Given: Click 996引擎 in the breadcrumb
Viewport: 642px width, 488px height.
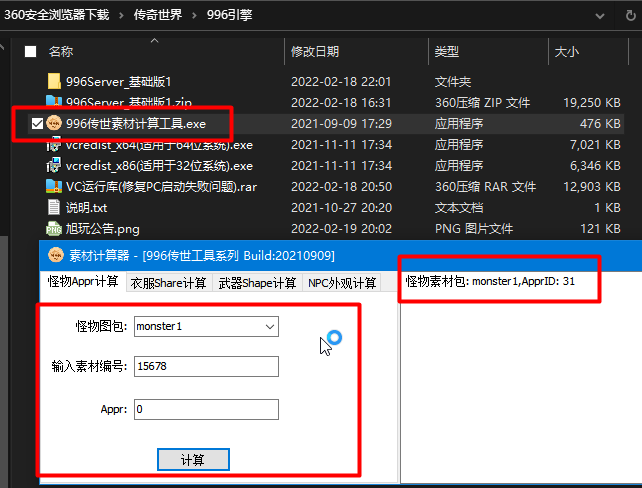Looking at the screenshot, I should pos(229,15).
